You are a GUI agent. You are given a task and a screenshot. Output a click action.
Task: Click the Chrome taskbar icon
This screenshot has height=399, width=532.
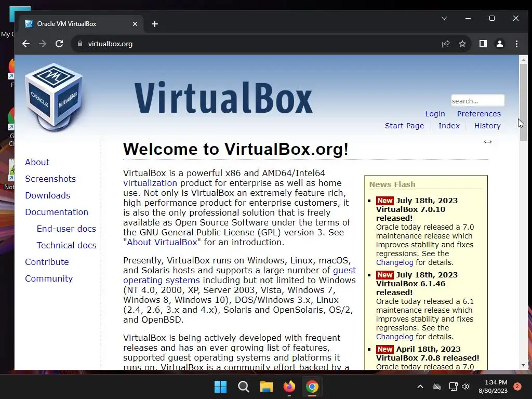click(312, 387)
